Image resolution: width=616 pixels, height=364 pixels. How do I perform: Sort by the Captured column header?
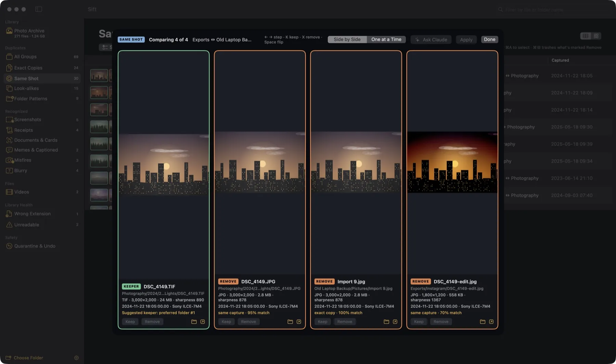(560, 60)
